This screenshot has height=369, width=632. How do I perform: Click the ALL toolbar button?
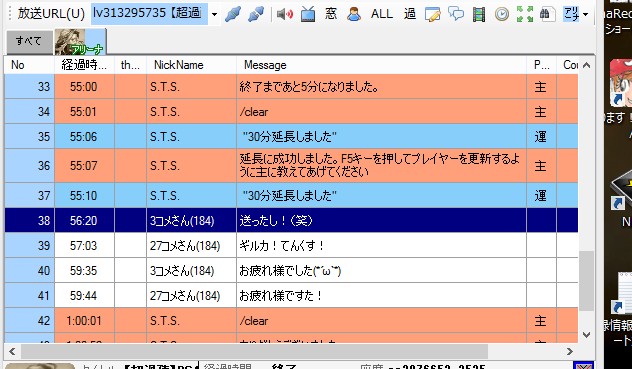click(382, 14)
